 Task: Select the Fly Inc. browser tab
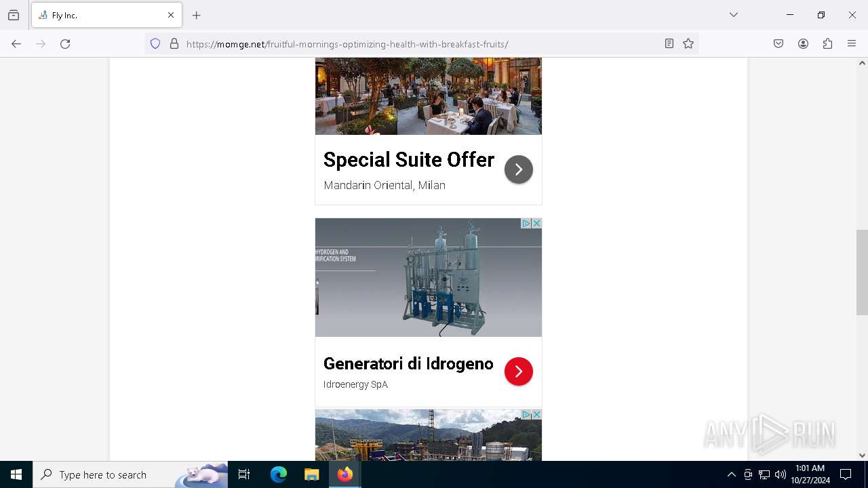point(106,15)
